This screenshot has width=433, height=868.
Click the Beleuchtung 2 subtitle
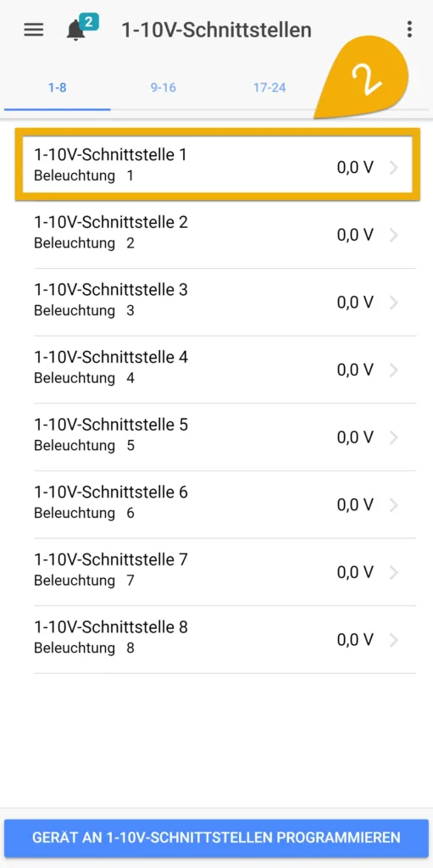click(84, 243)
